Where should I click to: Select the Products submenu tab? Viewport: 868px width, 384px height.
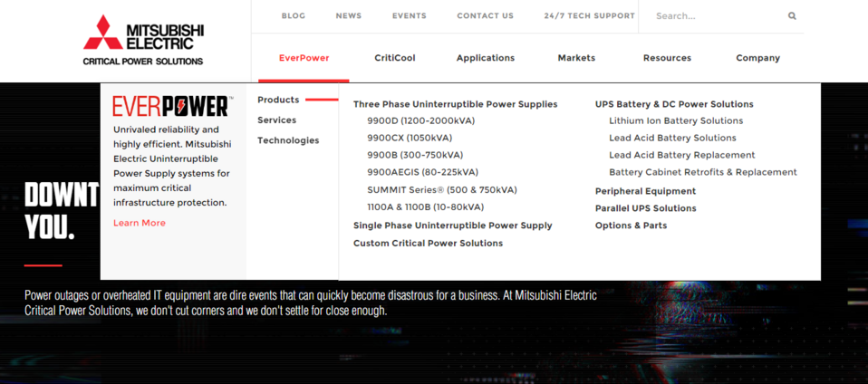(x=278, y=100)
